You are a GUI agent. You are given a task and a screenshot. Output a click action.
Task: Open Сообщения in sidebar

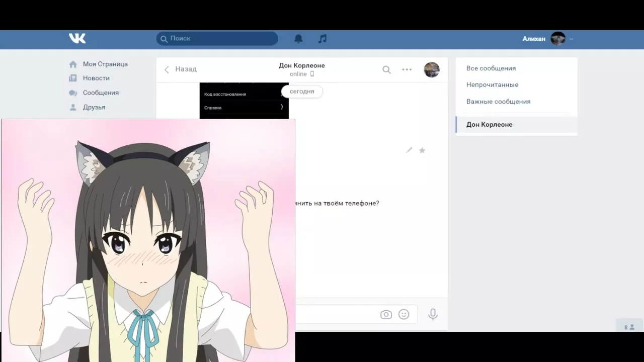pyautogui.click(x=101, y=93)
